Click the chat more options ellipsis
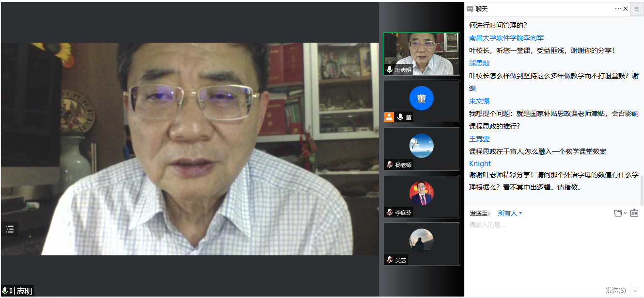 click(618, 9)
